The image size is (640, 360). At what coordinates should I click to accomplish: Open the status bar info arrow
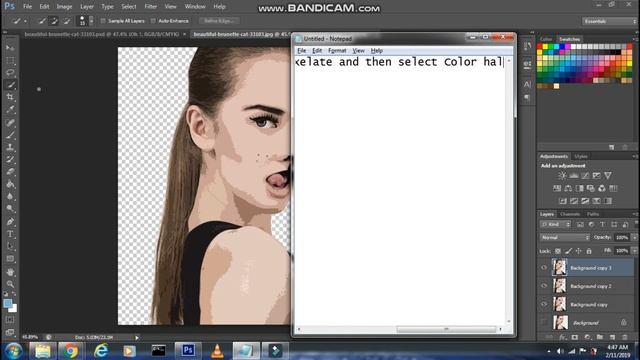[137, 338]
